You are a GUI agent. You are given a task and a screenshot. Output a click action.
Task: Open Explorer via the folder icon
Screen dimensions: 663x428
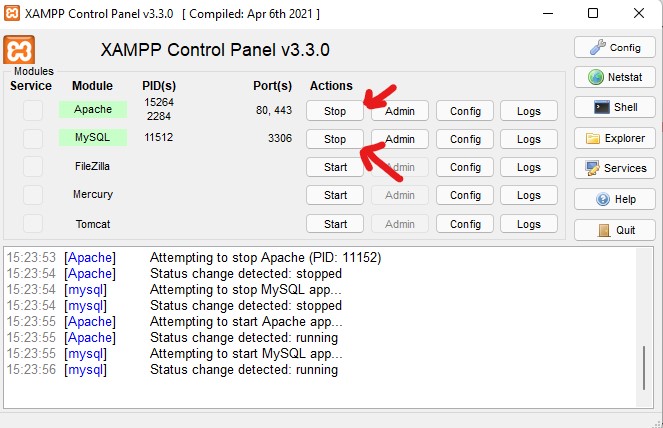pos(614,138)
